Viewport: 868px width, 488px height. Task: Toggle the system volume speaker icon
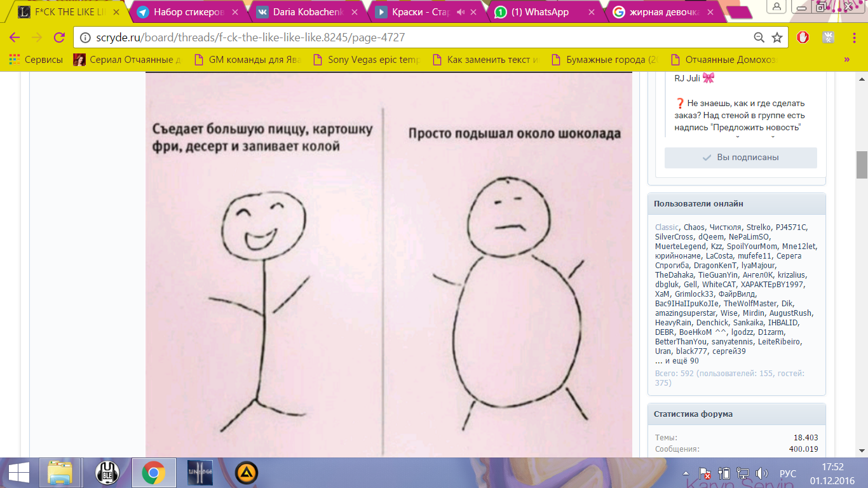(x=761, y=473)
